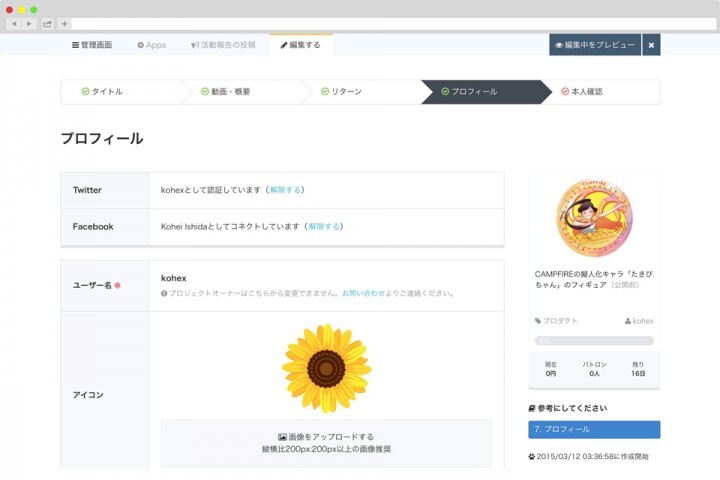Click the picture icon in upload area

pyautogui.click(x=282, y=437)
